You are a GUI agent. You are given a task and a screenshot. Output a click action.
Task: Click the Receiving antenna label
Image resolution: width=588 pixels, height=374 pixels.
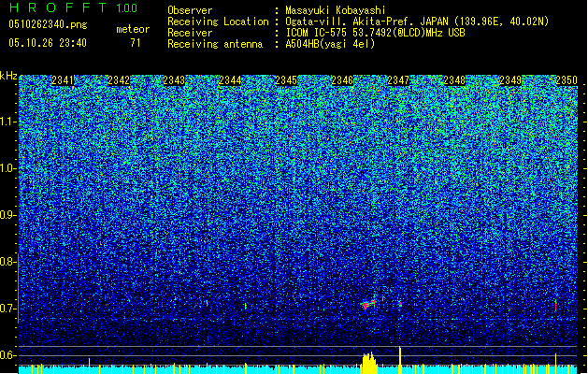[215, 44]
